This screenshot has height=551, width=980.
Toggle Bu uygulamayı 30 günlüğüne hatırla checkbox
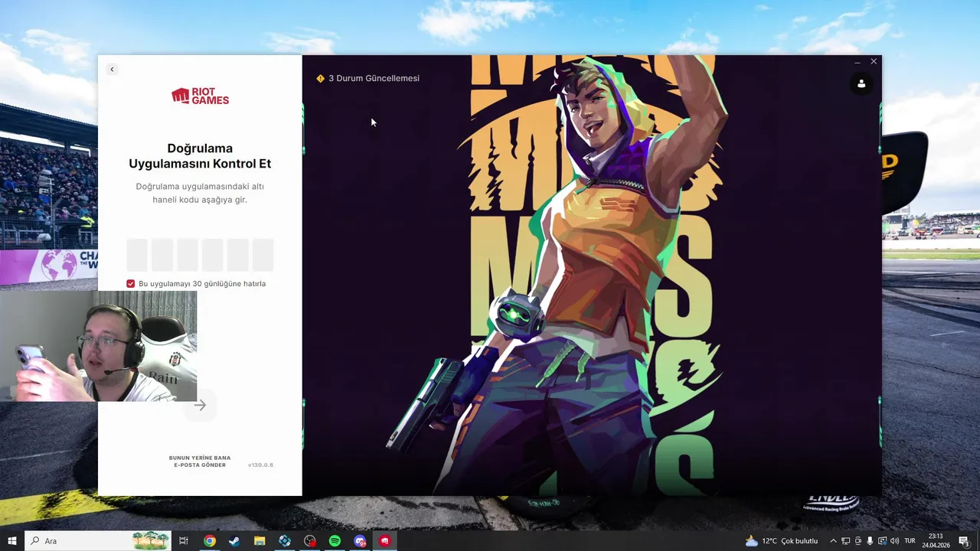coord(131,284)
